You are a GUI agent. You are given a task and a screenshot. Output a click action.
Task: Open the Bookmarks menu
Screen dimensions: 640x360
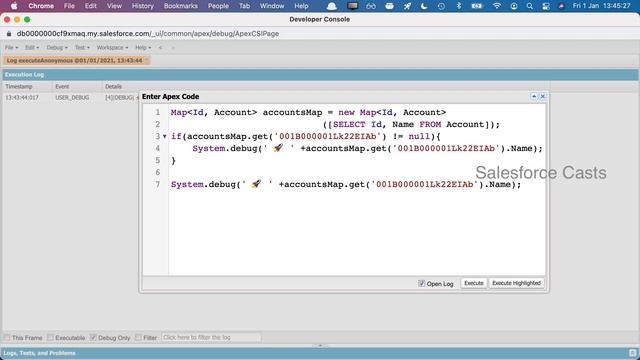(180, 6)
